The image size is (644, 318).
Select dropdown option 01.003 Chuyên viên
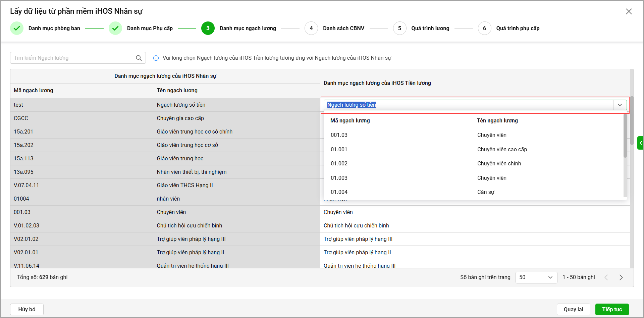(474, 178)
